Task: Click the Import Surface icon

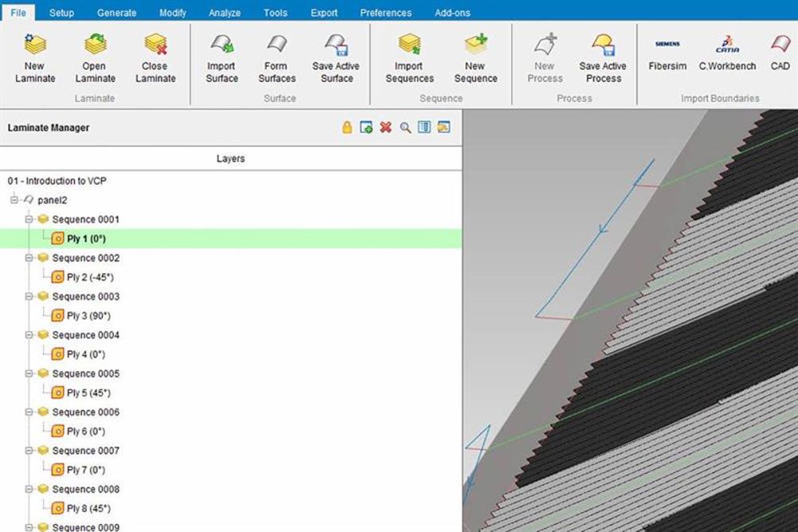Action: 222,45
